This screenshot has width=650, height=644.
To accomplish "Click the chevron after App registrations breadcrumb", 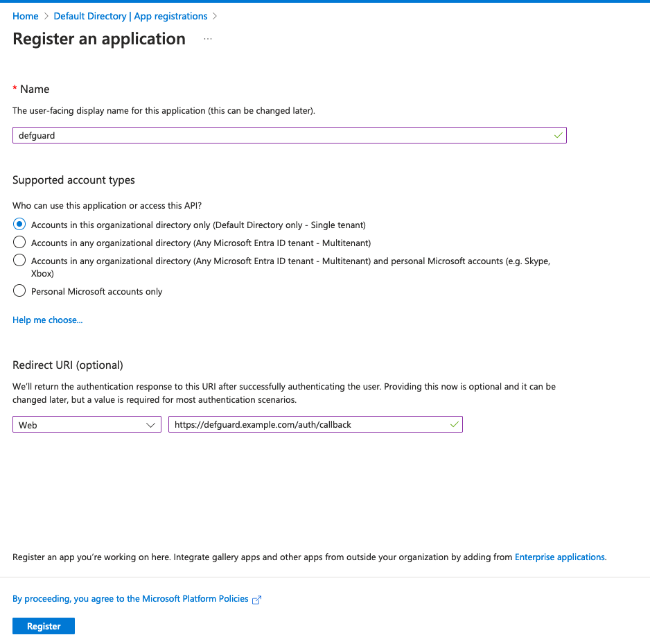I will 215,16.
